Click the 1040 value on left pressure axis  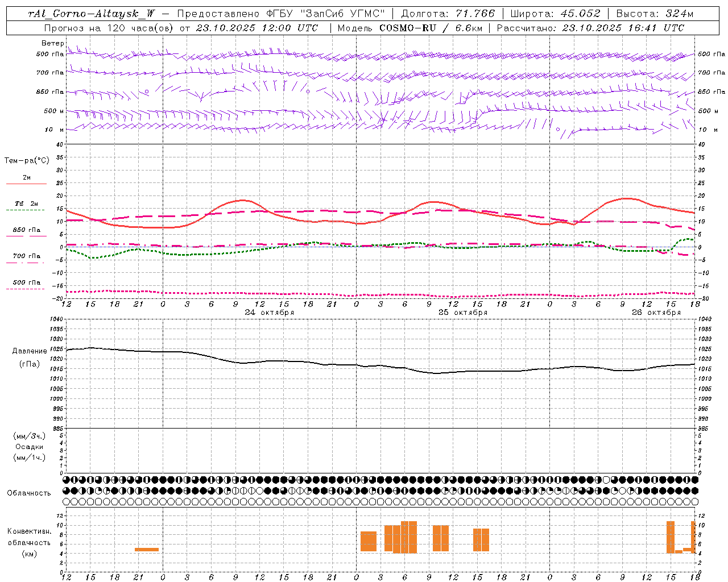pyautogui.click(x=57, y=319)
